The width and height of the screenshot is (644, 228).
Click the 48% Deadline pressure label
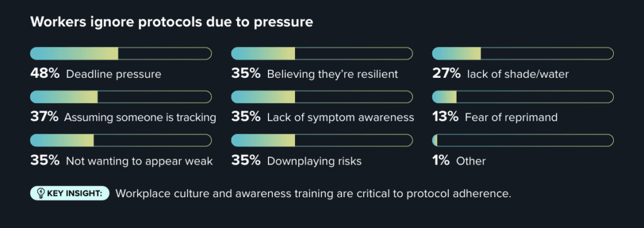pos(96,74)
